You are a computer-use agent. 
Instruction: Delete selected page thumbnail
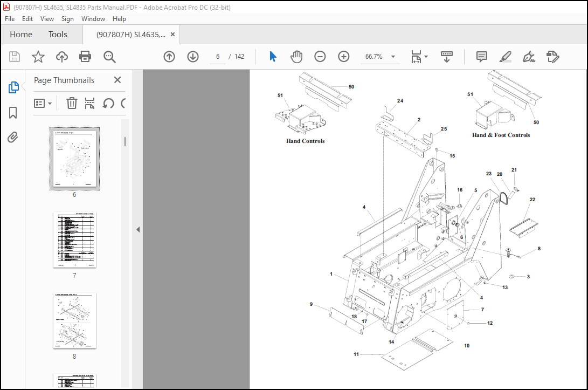point(72,103)
